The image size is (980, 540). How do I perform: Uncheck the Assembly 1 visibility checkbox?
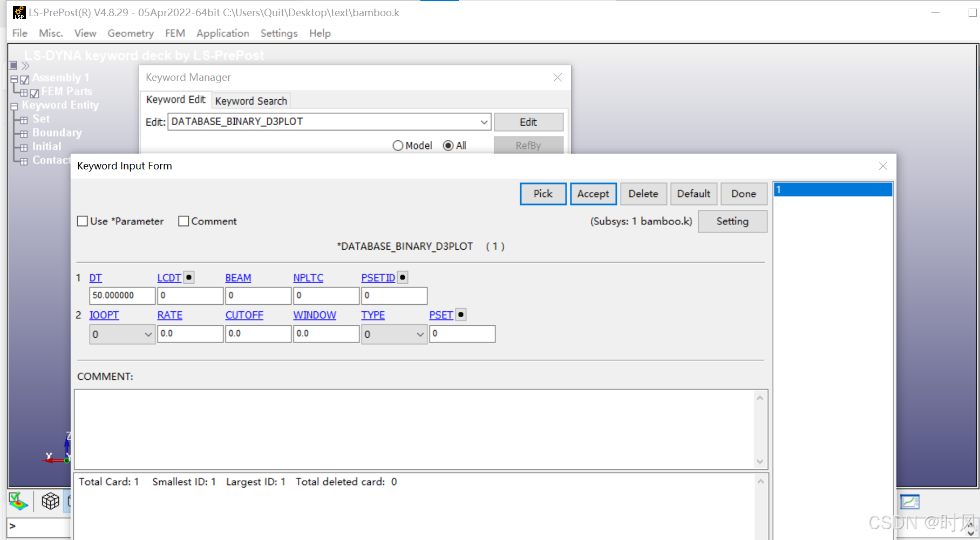(x=24, y=80)
